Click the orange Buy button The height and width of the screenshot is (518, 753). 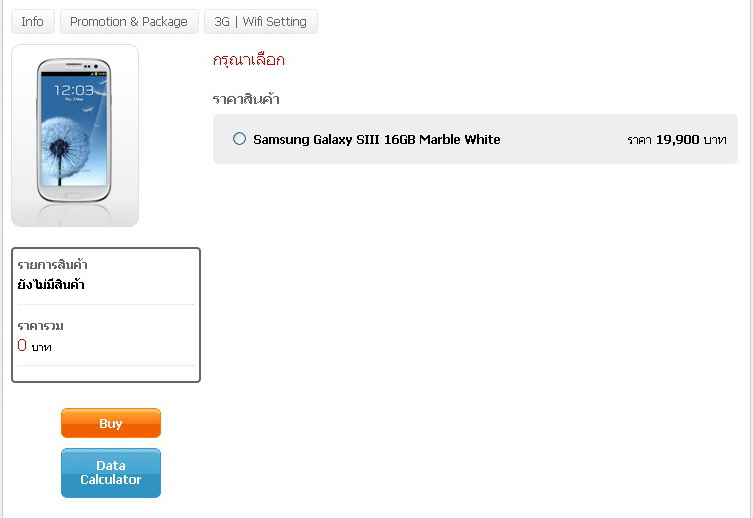(111, 423)
